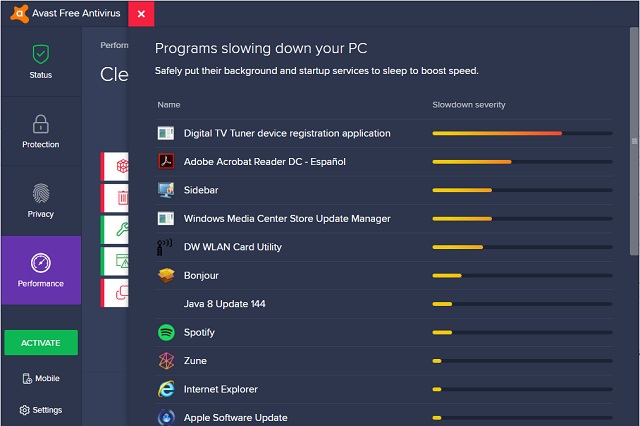Image resolution: width=640 pixels, height=426 pixels.
Task: Click the Adobe Acrobat Reader severity bar
Action: point(522,162)
